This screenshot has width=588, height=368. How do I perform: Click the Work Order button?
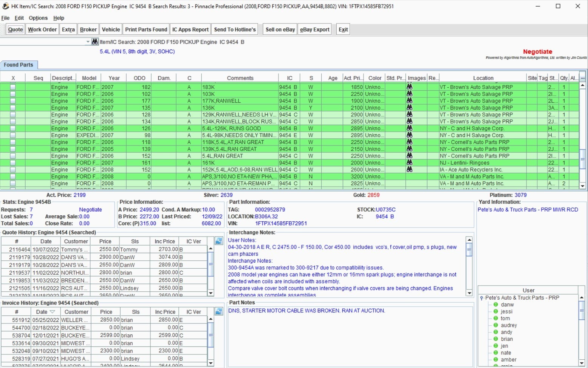tap(42, 29)
